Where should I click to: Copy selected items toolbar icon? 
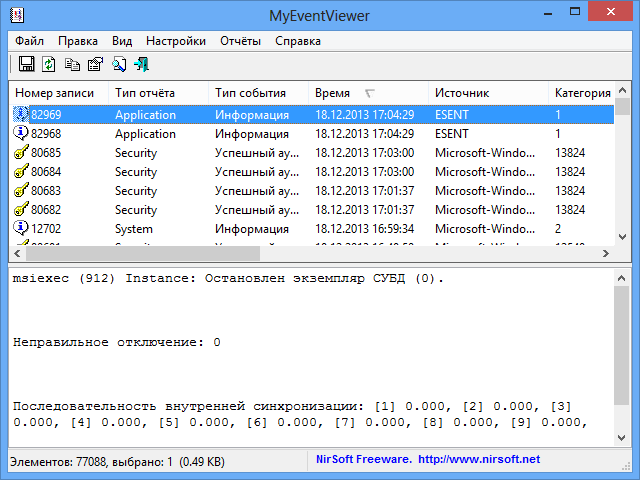[72, 64]
